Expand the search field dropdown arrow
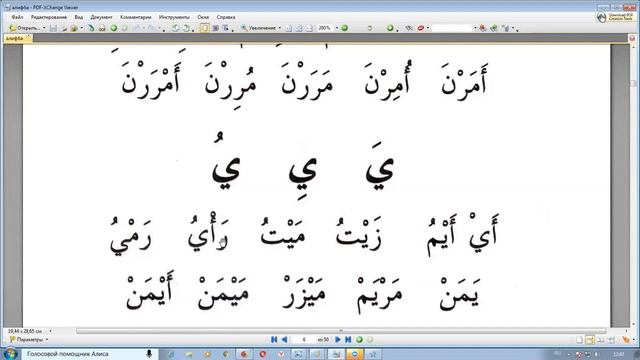 coord(475,28)
